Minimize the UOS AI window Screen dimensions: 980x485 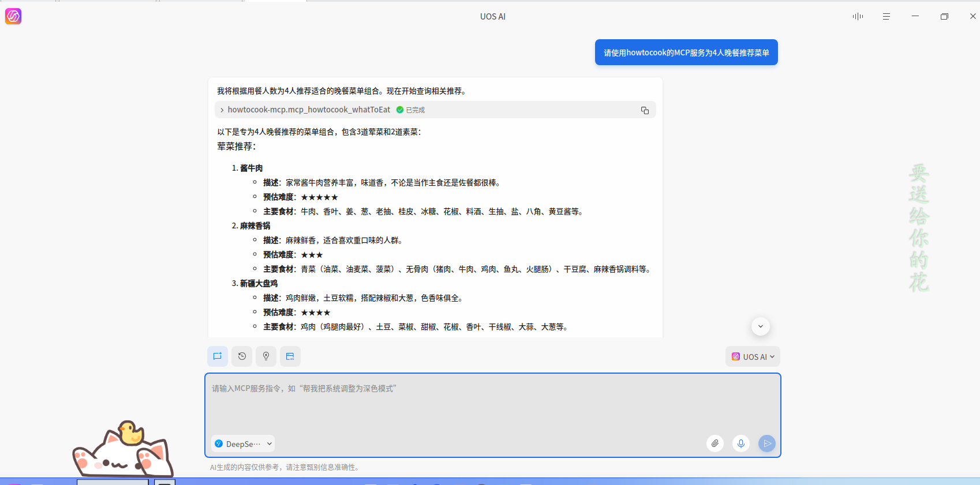(x=915, y=16)
